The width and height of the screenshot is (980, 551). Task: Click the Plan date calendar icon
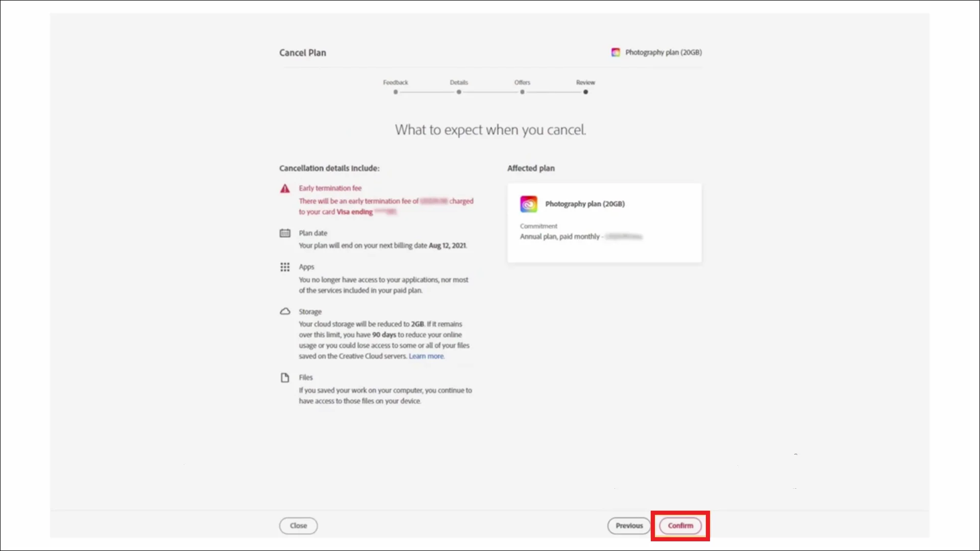(x=285, y=233)
